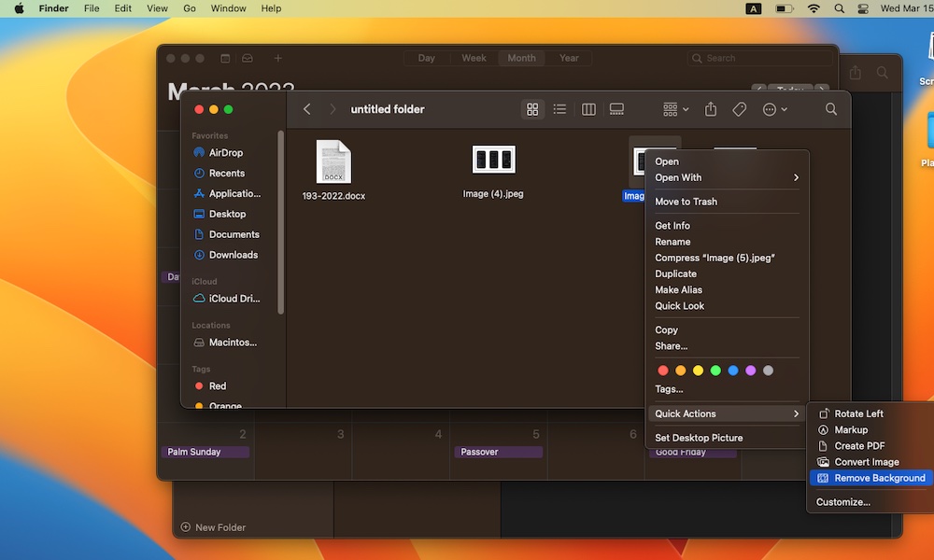Open iCloud Drive in sidebar
The height and width of the screenshot is (560, 934).
[x=226, y=299]
